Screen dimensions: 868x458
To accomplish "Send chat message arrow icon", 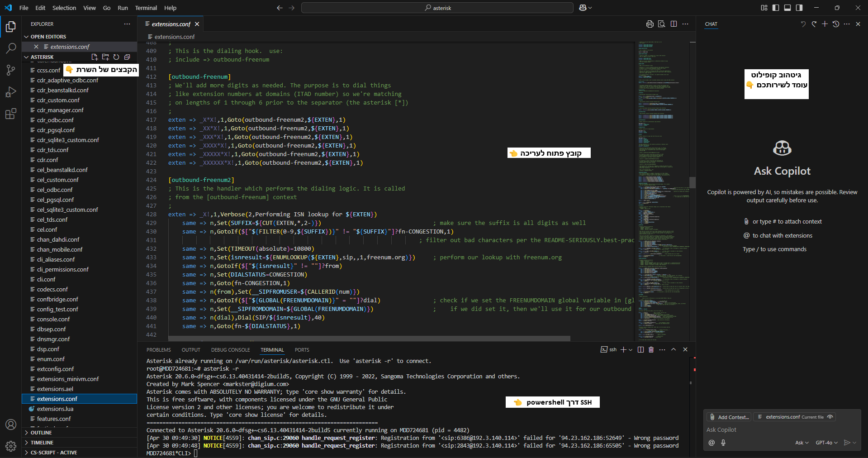I will pyautogui.click(x=847, y=443).
